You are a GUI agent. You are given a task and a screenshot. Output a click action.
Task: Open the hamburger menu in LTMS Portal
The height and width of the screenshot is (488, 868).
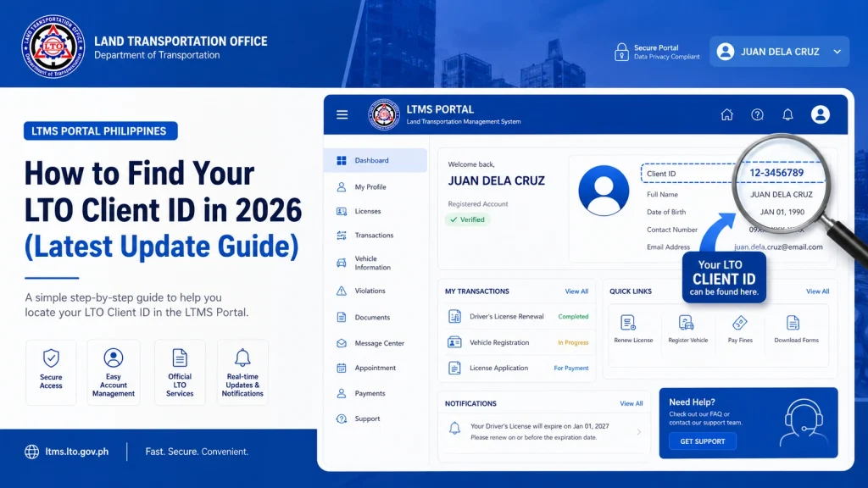[342, 114]
